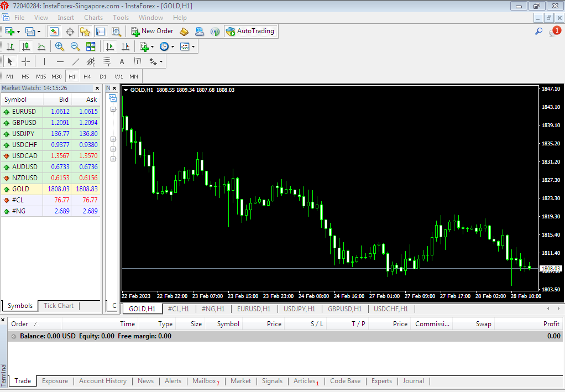The image size is (565, 392).
Task: Set timeframe to M15
Action: (x=41, y=76)
